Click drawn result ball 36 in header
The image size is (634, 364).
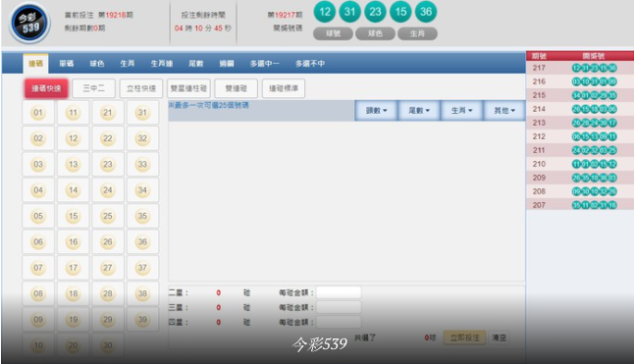click(x=426, y=12)
